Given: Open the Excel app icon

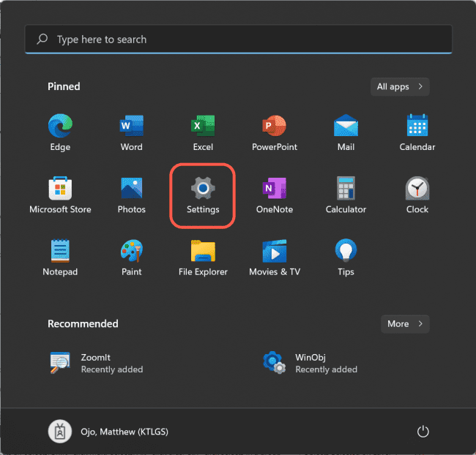Looking at the screenshot, I should 203,127.
